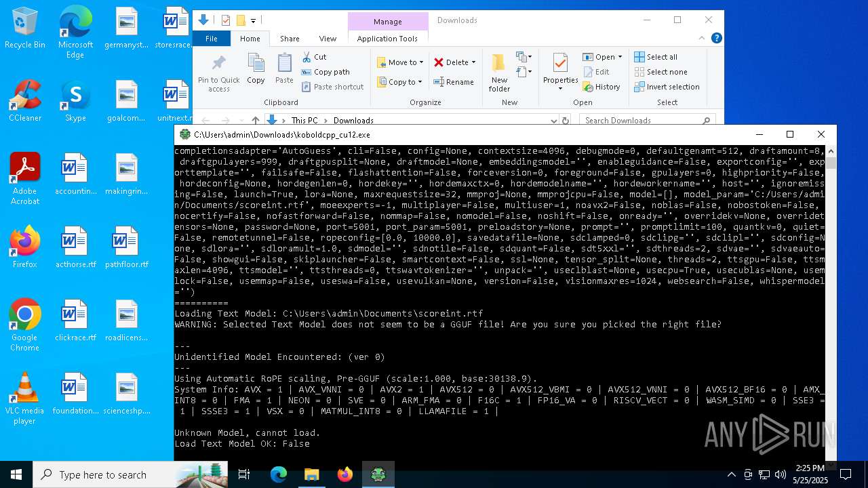Create a New folder from ribbon
This screenshot has height=488, width=868.
[x=499, y=73]
